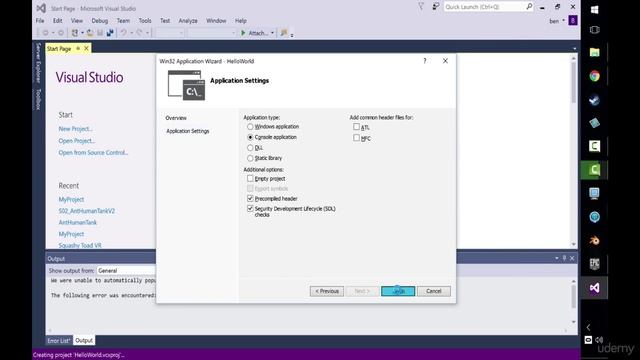Click the notifications flag icon in title bar
The height and width of the screenshot is (360, 640).
[x=421, y=7]
